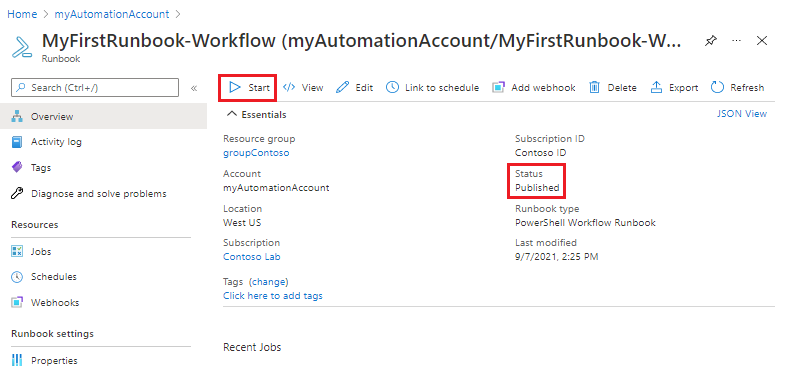Click the PowerShell Workflow Runbook type text

(x=585, y=223)
